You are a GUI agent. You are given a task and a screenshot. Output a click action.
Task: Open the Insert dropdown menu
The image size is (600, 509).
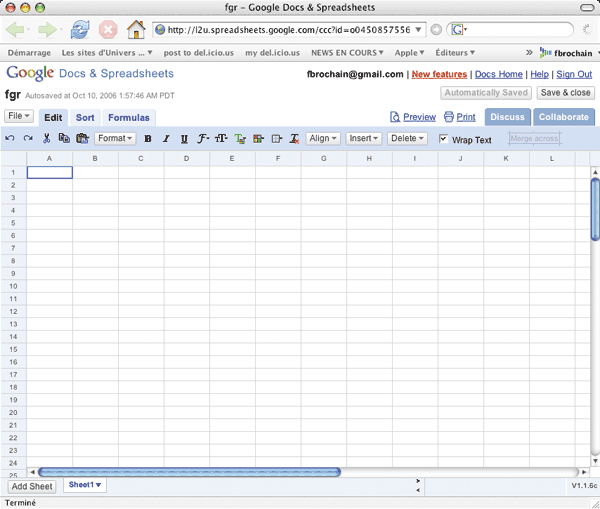(363, 139)
